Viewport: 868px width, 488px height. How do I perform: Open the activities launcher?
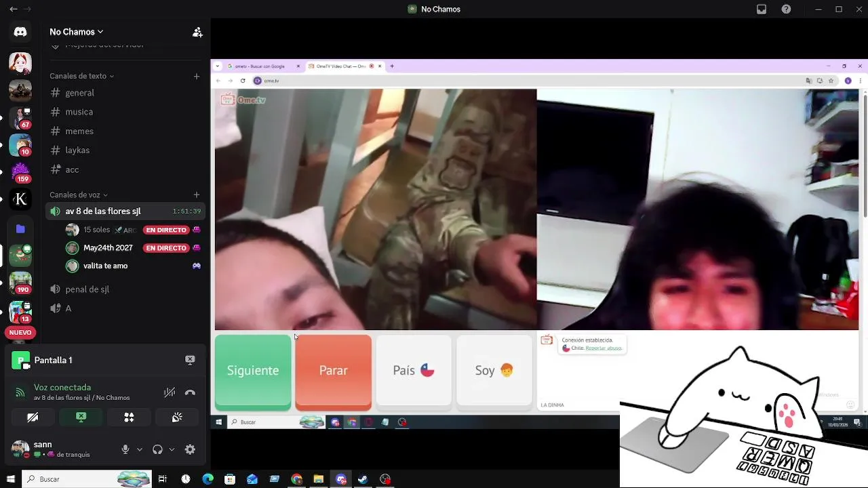tap(129, 418)
